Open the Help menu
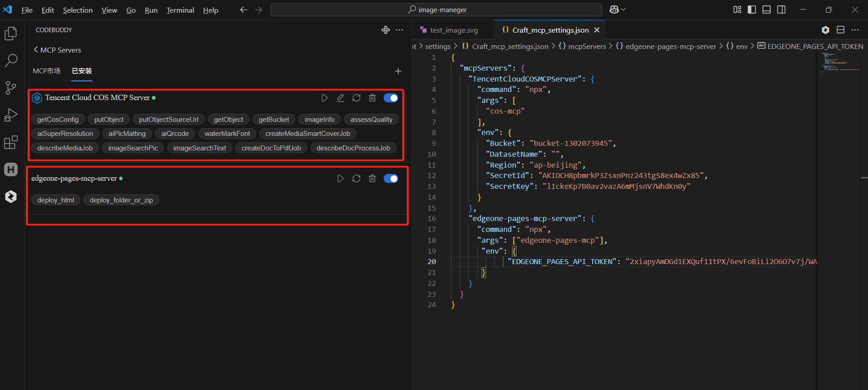Screen dimensions: 868x390 [x=210, y=10]
